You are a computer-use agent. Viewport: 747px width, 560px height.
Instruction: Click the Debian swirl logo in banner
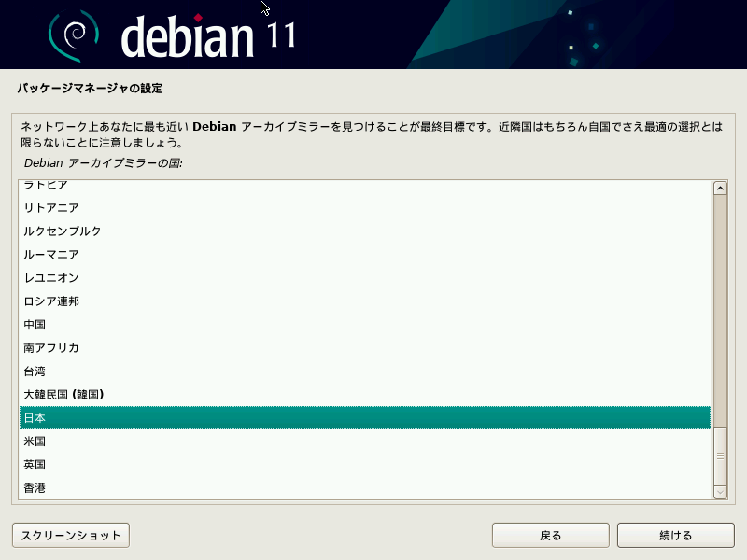(x=74, y=35)
